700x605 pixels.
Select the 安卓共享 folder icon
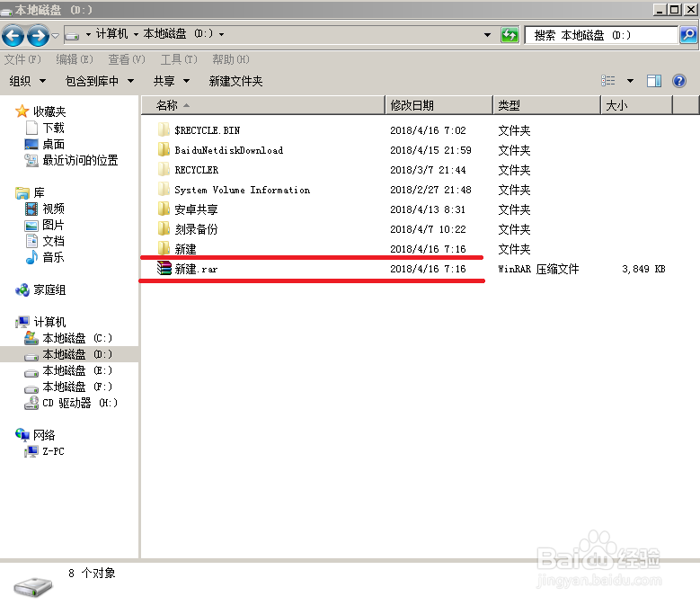point(164,209)
